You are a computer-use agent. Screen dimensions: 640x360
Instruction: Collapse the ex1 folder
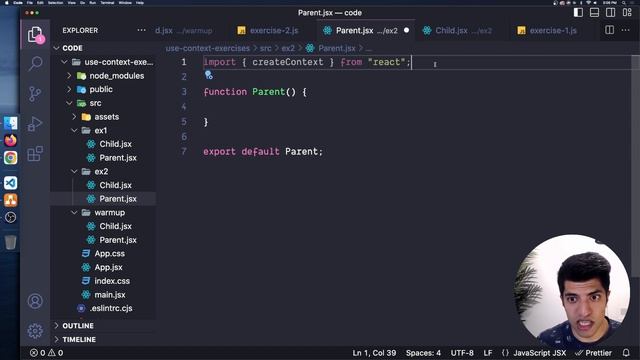[x=74, y=131]
